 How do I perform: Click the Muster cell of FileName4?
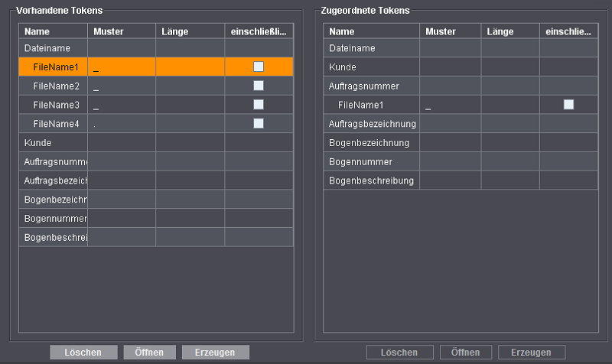point(122,124)
